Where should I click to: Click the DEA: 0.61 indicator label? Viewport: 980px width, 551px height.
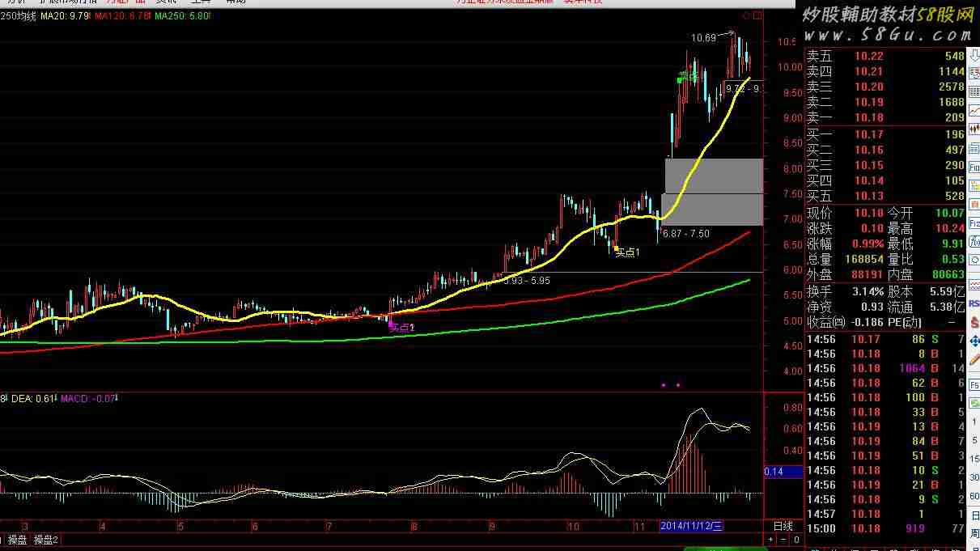33,399
